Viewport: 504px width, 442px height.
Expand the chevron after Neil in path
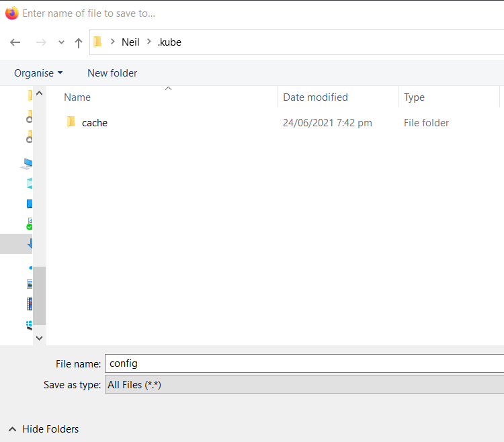click(x=149, y=42)
